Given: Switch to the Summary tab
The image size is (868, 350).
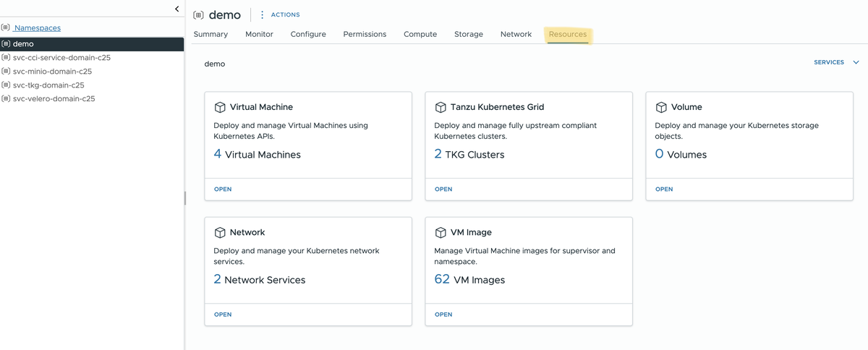Looking at the screenshot, I should point(210,35).
